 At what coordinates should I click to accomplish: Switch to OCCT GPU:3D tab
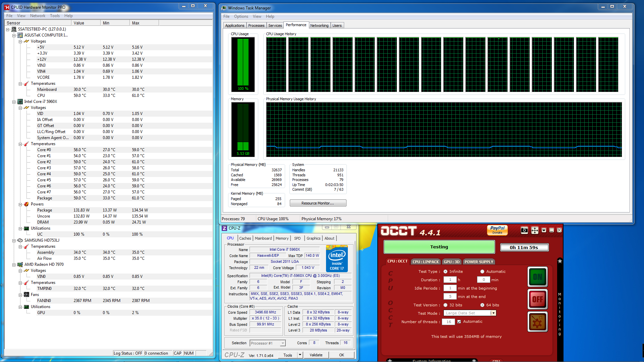tap(452, 262)
